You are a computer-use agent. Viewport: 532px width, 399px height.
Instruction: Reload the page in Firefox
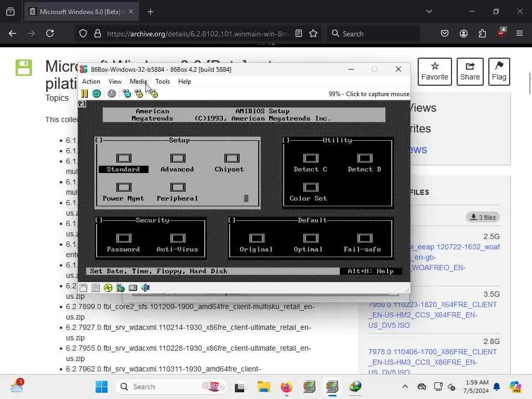coord(50,34)
